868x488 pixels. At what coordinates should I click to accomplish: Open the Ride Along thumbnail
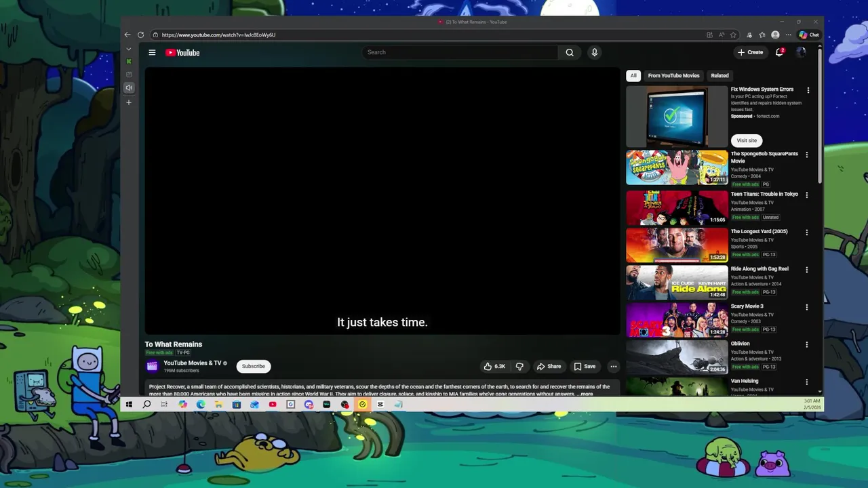pos(677,282)
